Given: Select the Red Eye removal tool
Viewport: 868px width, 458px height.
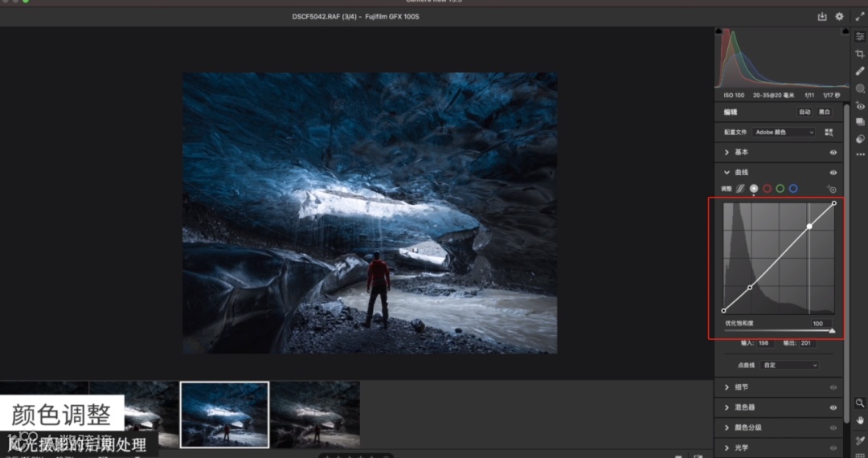Looking at the screenshot, I should pos(860,105).
